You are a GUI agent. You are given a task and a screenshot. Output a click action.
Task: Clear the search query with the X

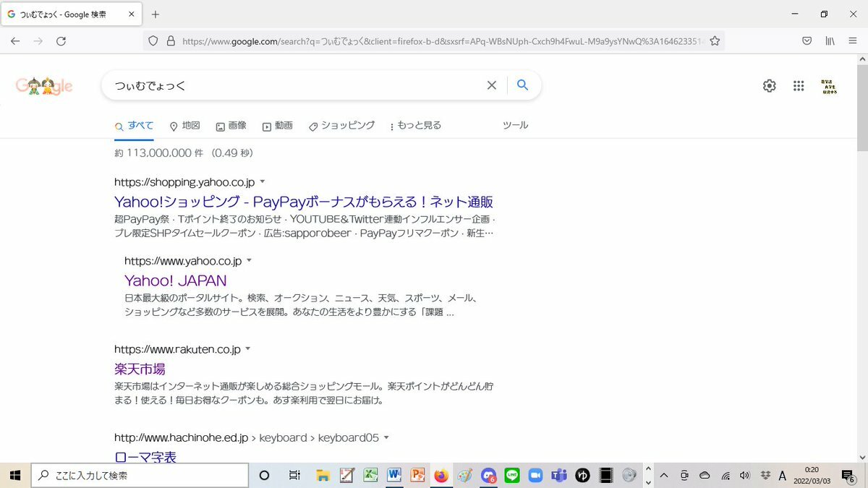[492, 85]
